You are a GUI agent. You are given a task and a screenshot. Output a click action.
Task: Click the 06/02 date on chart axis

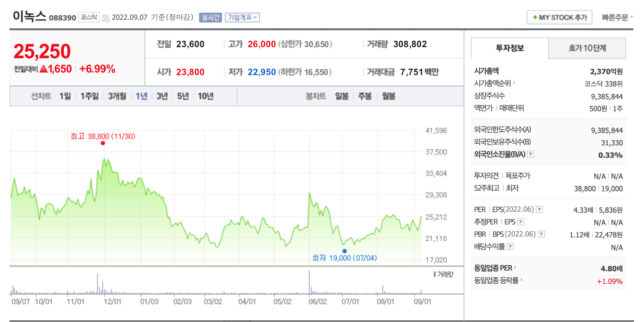(317, 302)
